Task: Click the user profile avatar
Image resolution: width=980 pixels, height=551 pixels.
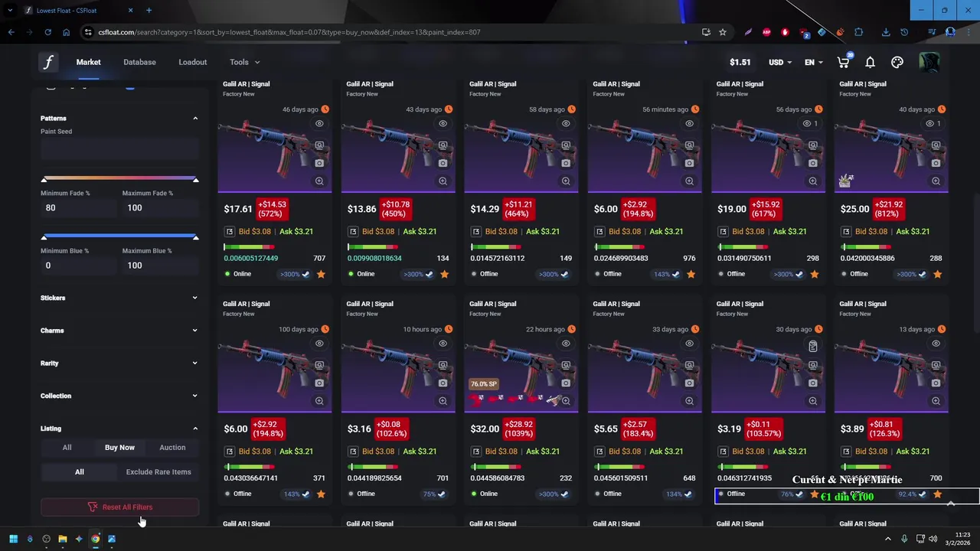Action: [929, 62]
